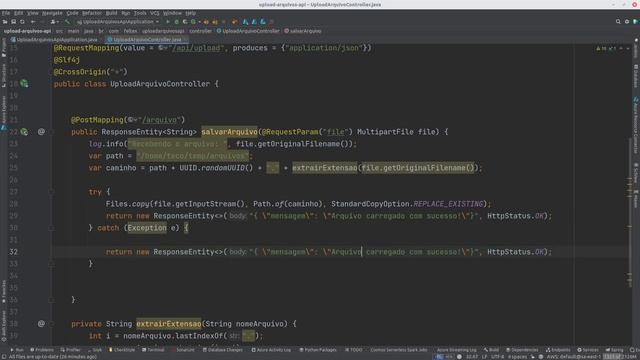Open the /arquivo URL mapping dropdown
This screenshot has width=640, height=360.
click(133, 120)
